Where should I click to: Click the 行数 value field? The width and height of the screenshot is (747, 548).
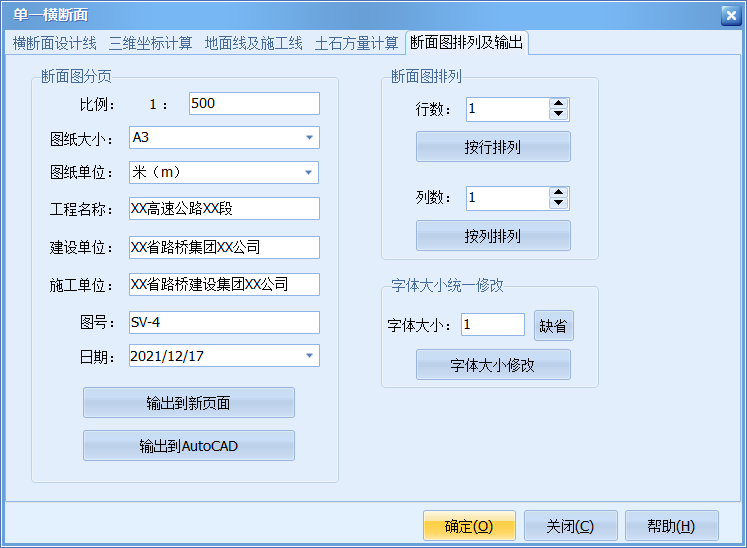point(508,109)
